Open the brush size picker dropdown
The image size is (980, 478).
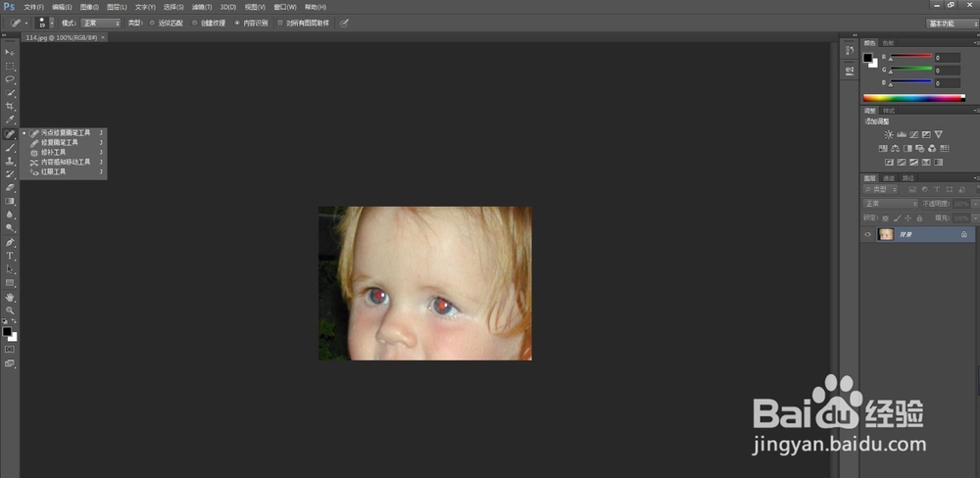[52, 24]
